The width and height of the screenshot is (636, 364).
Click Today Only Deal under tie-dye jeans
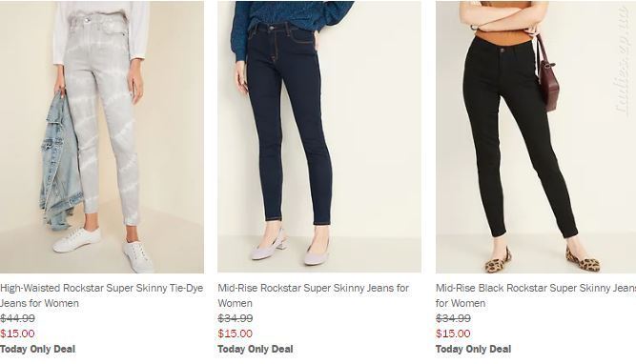(38, 349)
